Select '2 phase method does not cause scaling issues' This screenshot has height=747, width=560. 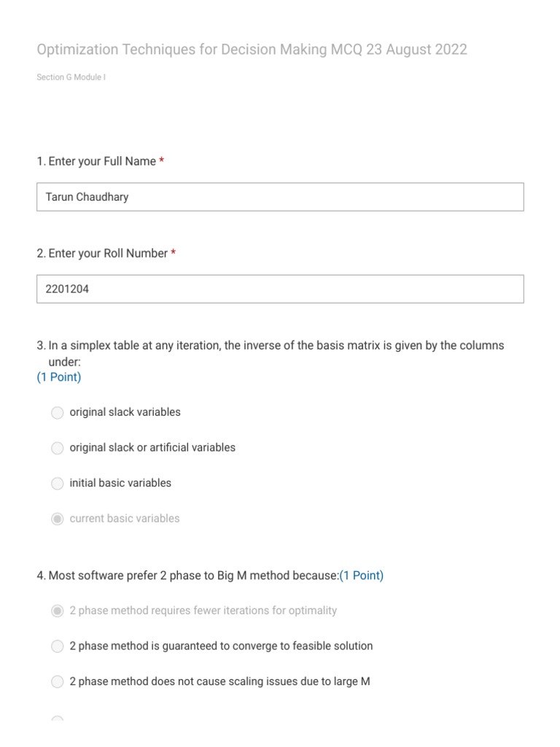click(x=57, y=682)
